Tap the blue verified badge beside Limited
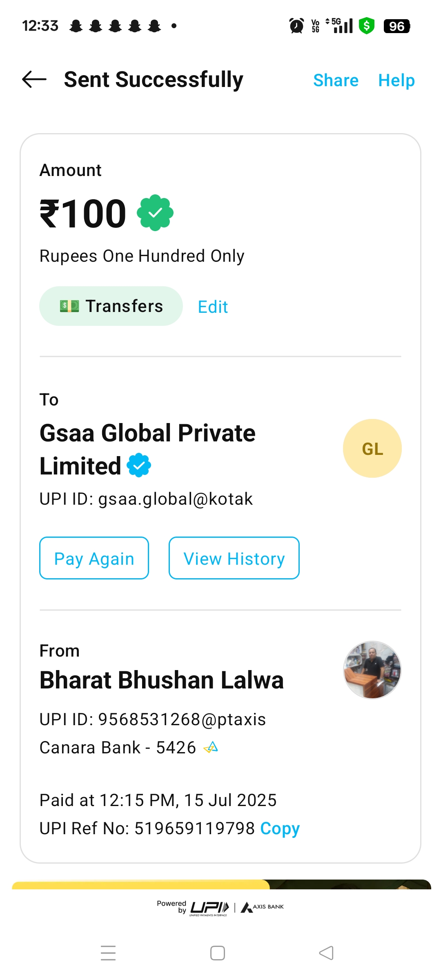The height and width of the screenshot is (980, 441). point(139,465)
